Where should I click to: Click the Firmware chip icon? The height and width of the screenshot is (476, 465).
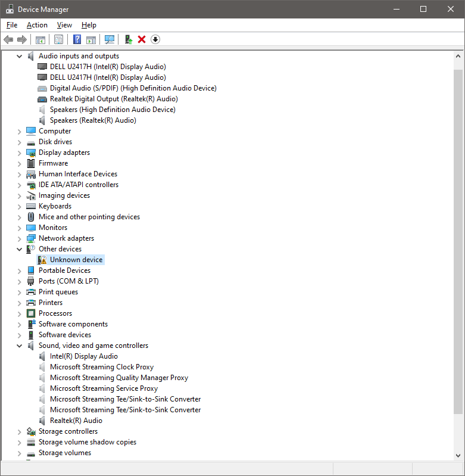tap(31, 163)
